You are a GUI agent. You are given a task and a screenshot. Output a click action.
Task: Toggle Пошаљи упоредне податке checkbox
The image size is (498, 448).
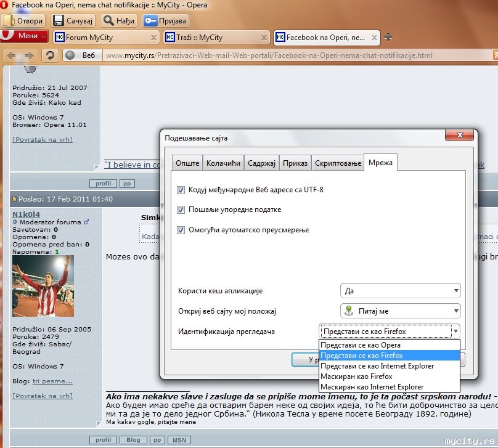pos(181,210)
